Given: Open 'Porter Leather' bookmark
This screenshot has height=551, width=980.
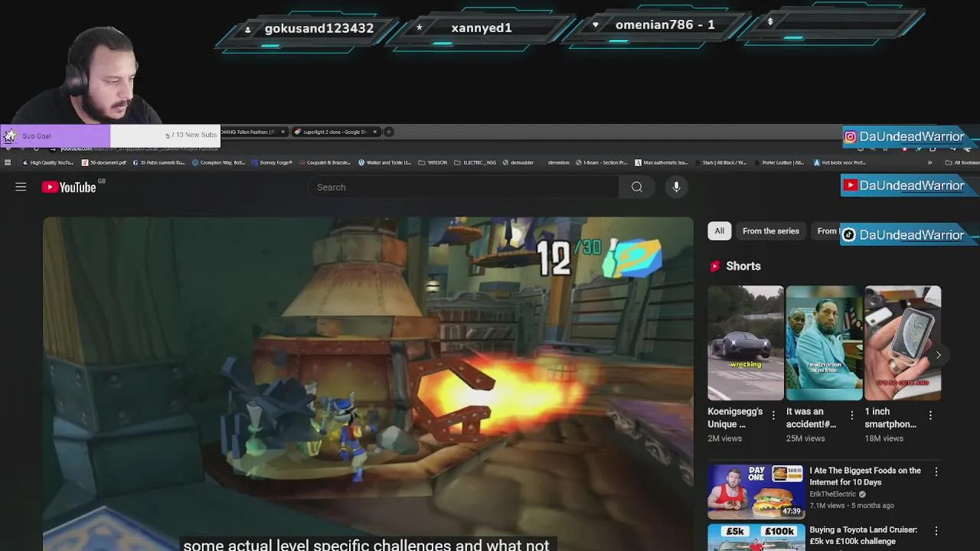Looking at the screenshot, I should pyautogui.click(x=779, y=162).
